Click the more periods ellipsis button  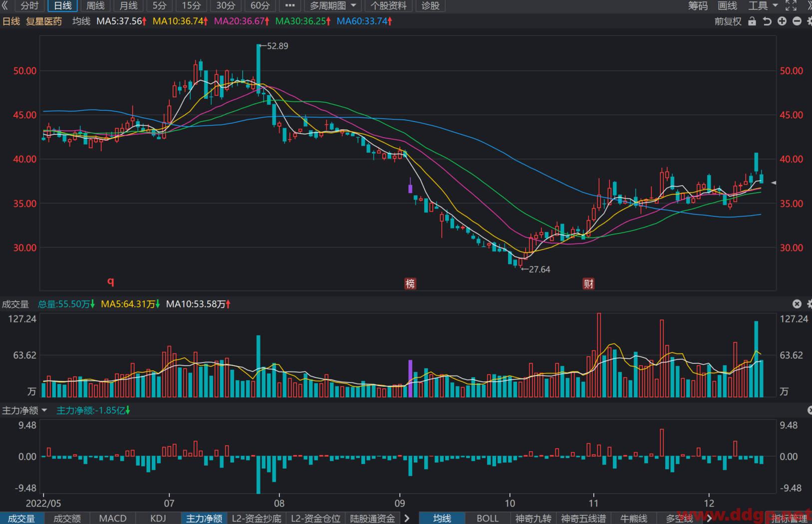[290, 5]
